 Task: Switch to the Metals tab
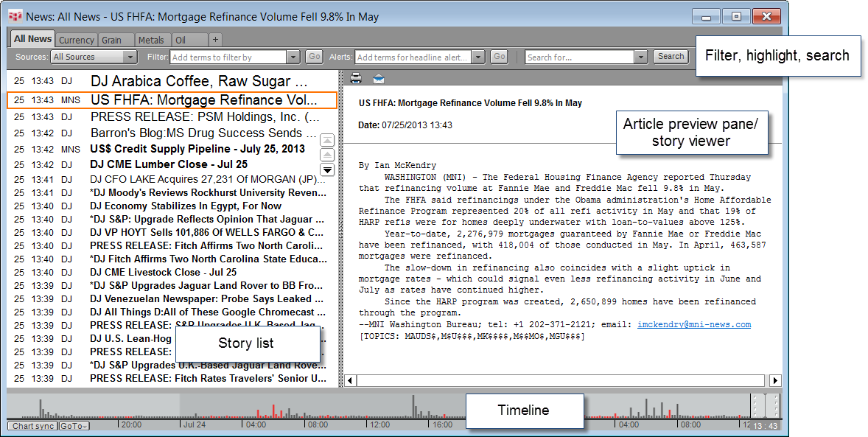tap(151, 40)
